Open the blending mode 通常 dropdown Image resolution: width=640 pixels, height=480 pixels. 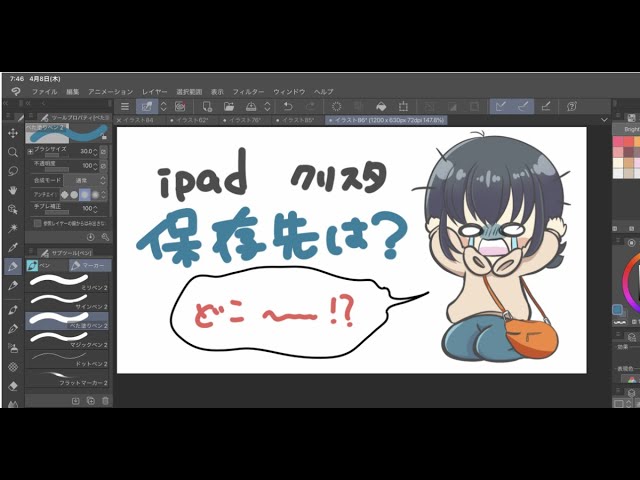[85, 180]
